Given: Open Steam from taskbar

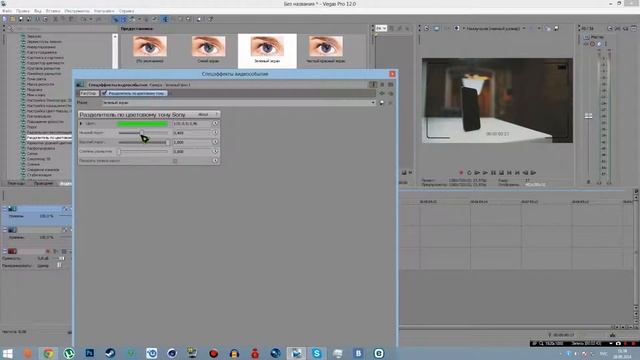Looking at the screenshot, I should pos(110,353).
